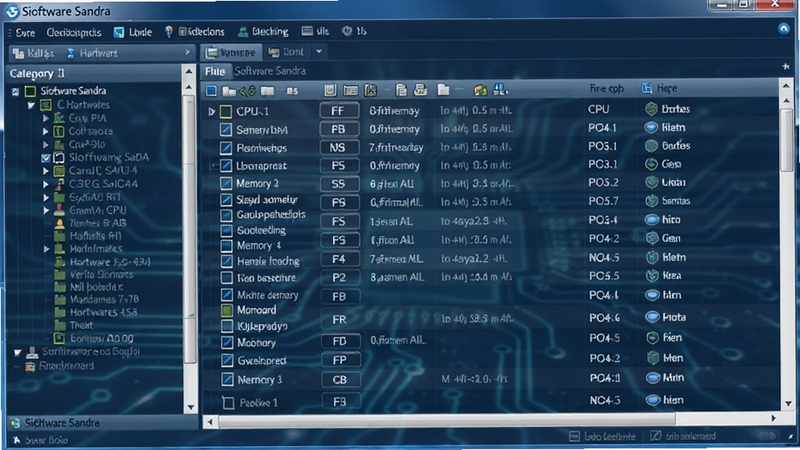Click the status icon in Memory 2 row
The height and width of the screenshot is (450, 800).
(x=651, y=182)
